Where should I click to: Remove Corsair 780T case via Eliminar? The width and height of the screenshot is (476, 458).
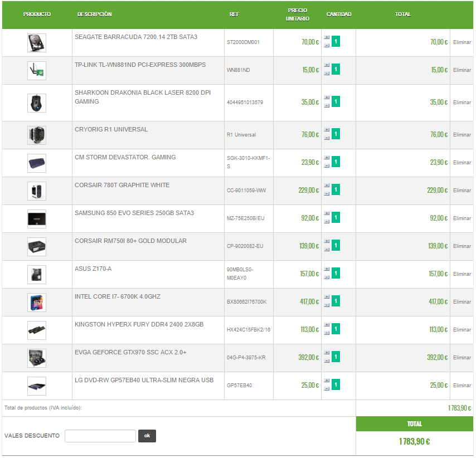pos(462,191)
